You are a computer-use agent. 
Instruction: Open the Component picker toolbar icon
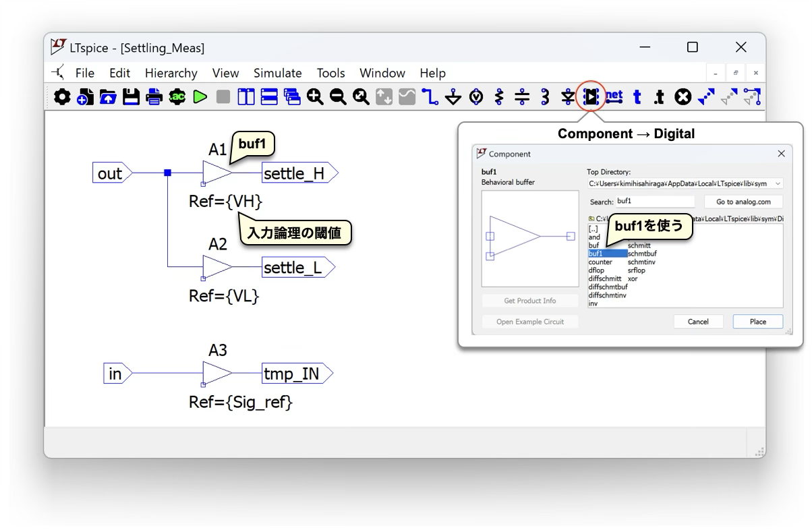[x=591, y=97]
